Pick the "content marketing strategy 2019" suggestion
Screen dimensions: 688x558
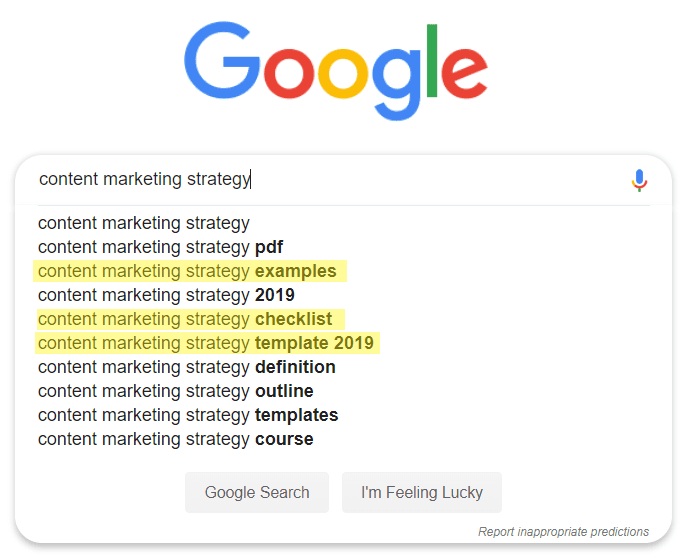coord(166,295)
